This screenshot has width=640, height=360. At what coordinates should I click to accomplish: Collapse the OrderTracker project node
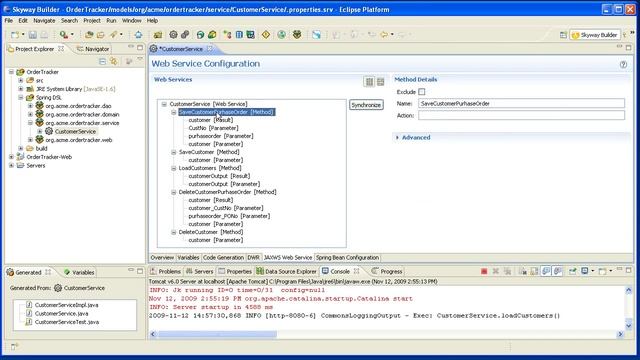click(11, 72)
